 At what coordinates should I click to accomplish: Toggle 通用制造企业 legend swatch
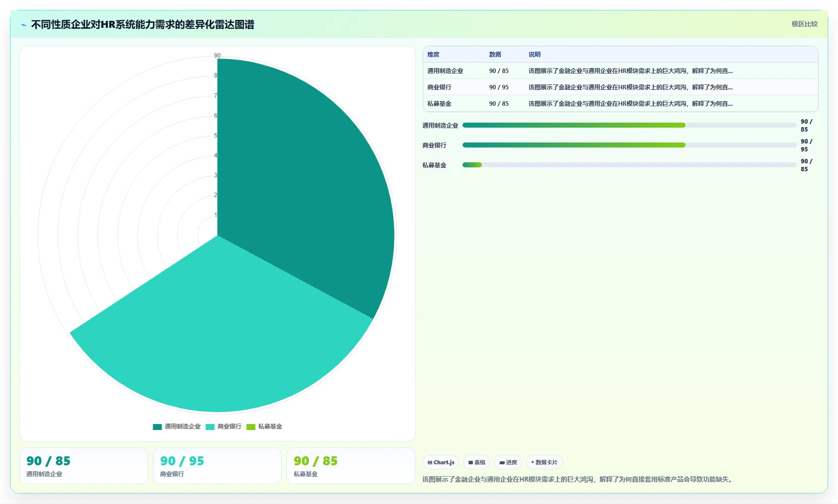click(157, 427)
